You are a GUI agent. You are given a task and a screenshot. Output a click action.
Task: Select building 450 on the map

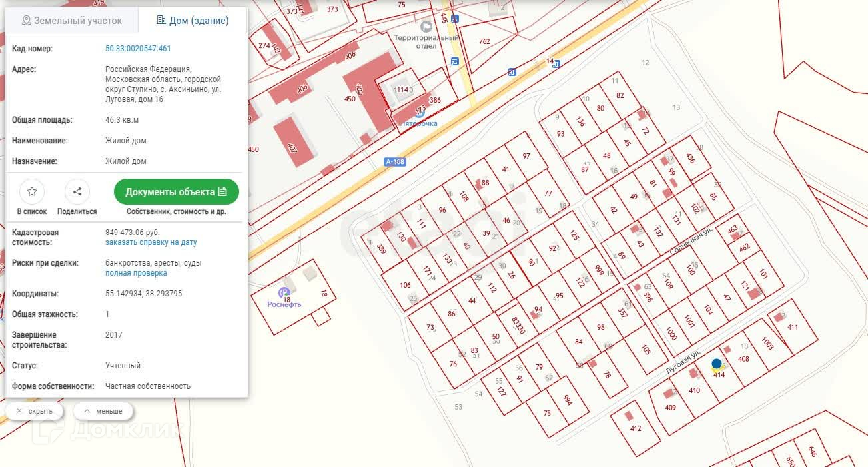(x=350, y=99)
